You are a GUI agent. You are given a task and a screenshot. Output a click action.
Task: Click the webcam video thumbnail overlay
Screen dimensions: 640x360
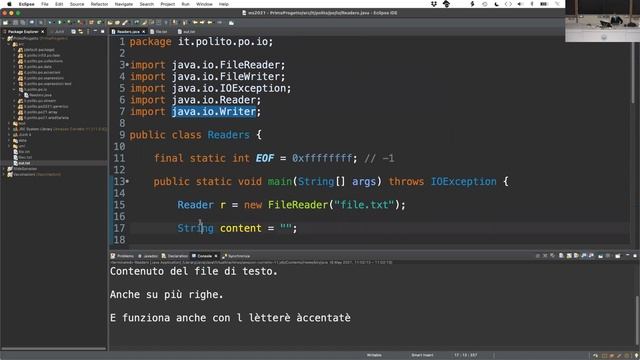coord(602,21)
